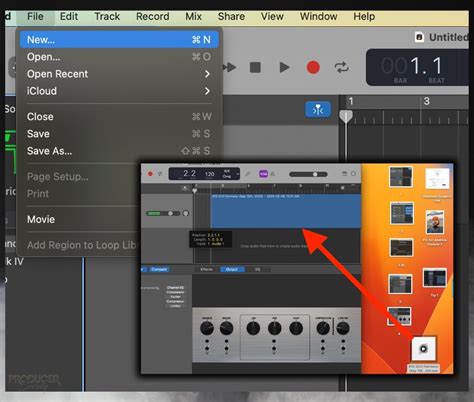Click tempo 120 in inset LCD
The image size is (474, 402).
point(210,174)
